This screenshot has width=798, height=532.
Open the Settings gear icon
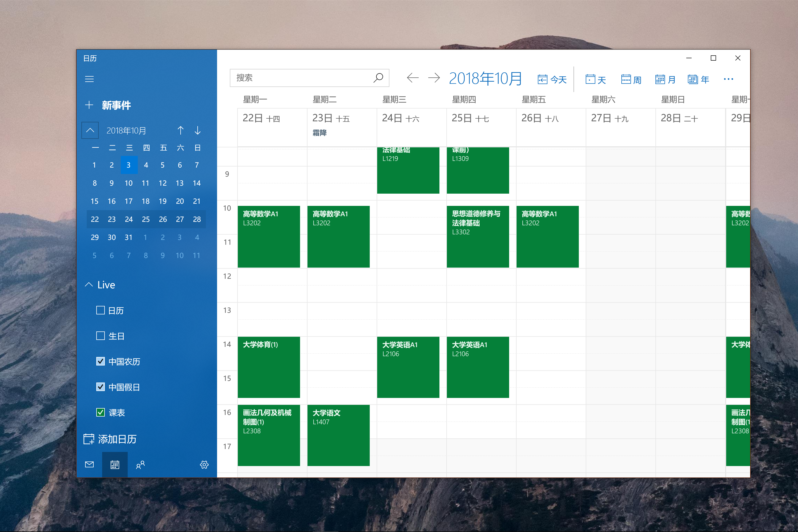coord(204,464)
